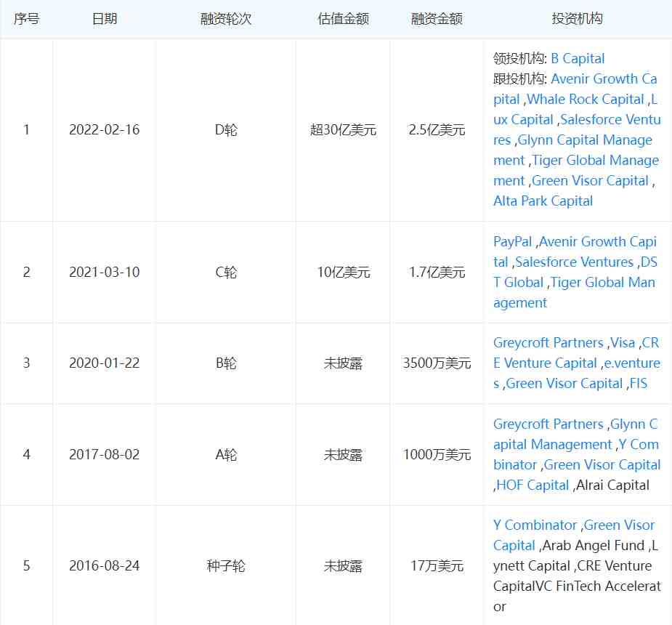This screenshot has width=672, height=625.
Task: Open the PayPal investor link
Action: [512, 241]
